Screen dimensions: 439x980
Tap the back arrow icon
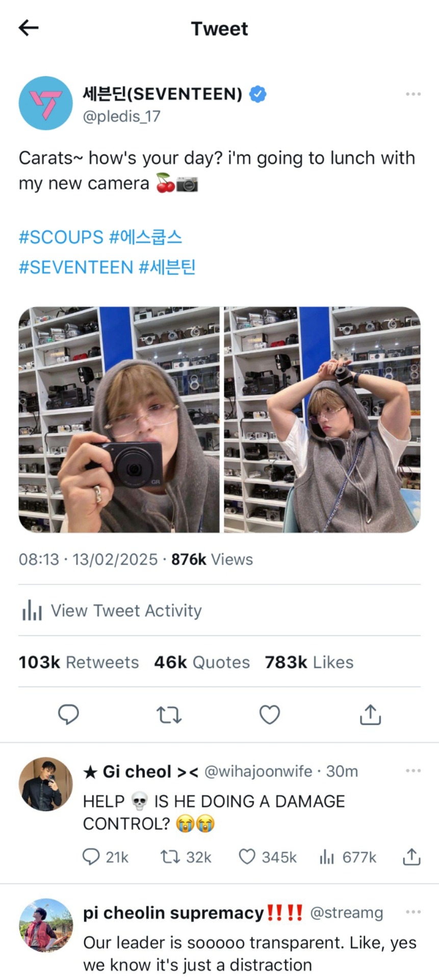tap(29, 28)
